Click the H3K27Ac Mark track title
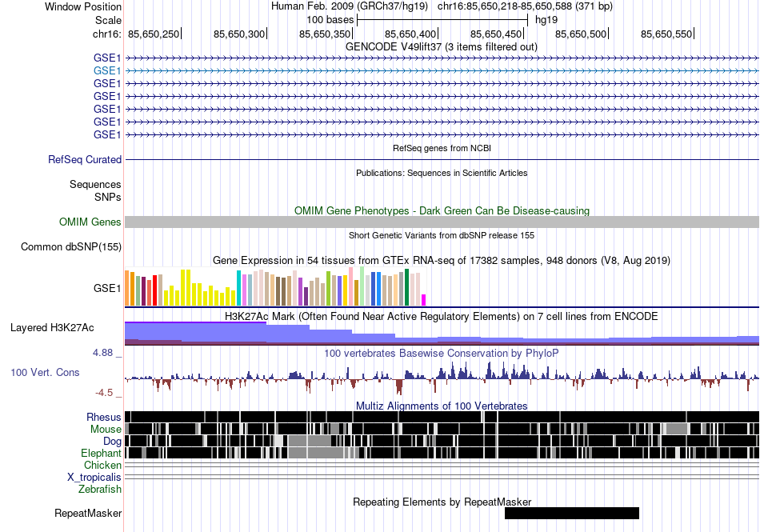Image resolution: width=760 pixels, height=532 pixels. (442, 316)
